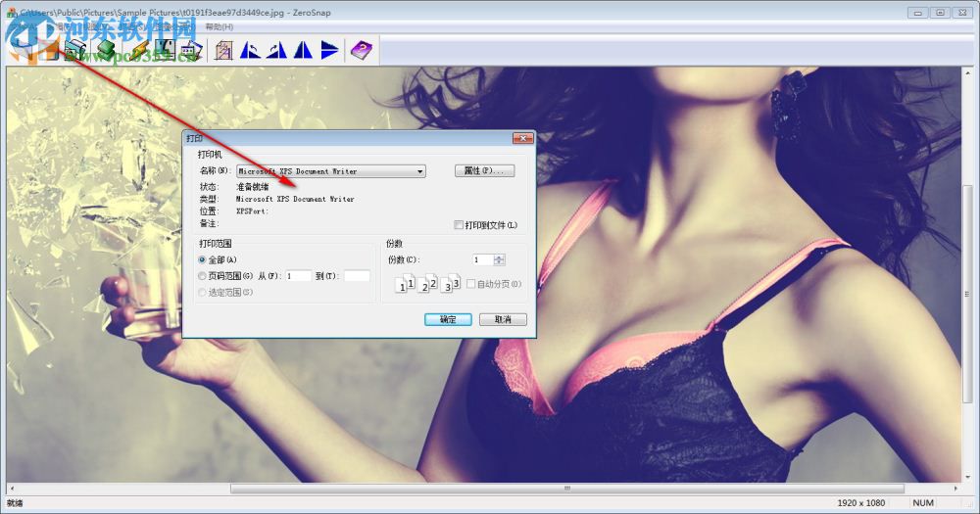Click the computer face toolbar icon

point(165,50)
